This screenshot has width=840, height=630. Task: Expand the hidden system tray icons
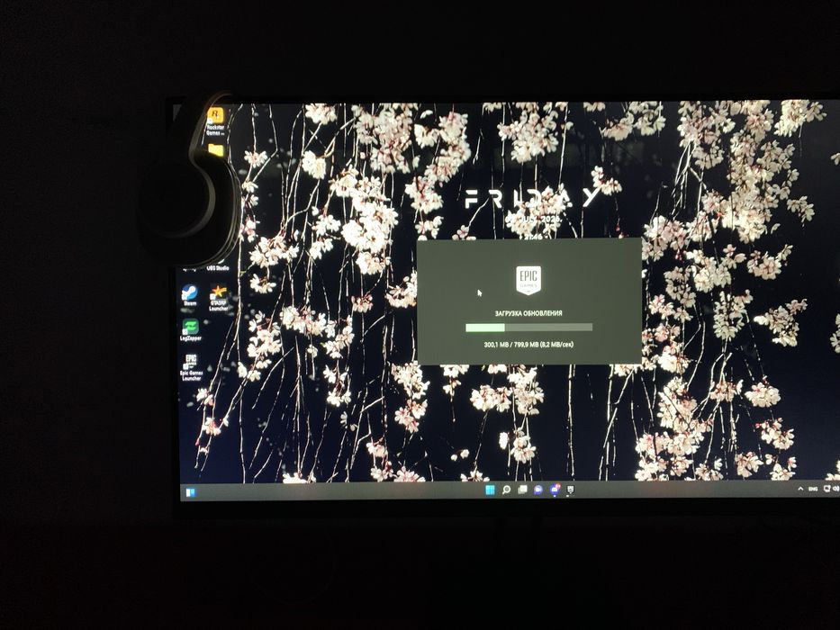coord(800,489)
